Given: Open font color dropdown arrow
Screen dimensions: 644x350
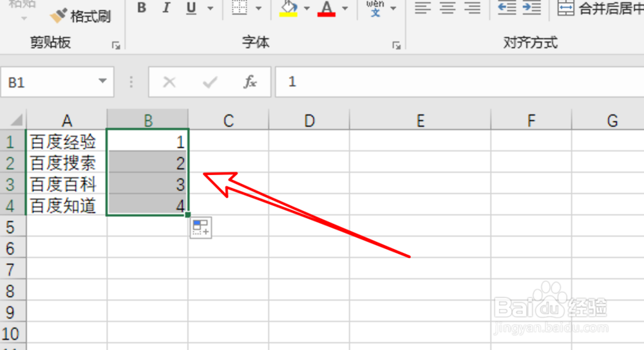Looking at the screenshot, I should click(345, 8).
